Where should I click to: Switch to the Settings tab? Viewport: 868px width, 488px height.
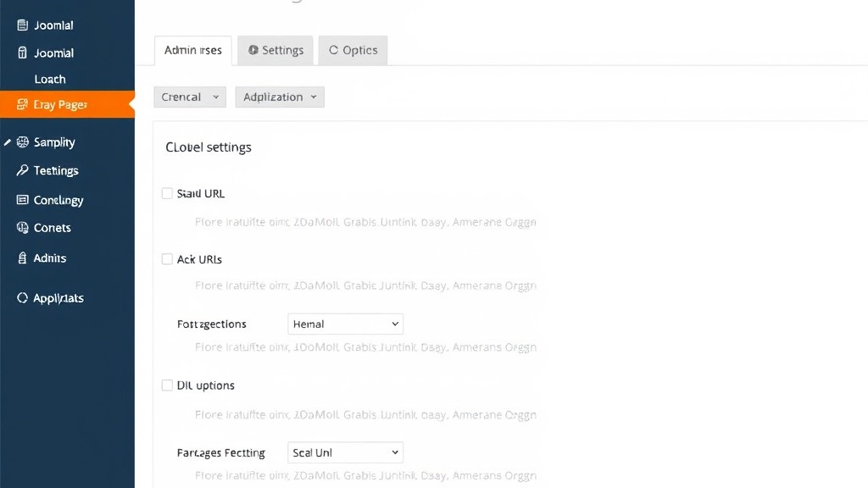pos(275,51)
